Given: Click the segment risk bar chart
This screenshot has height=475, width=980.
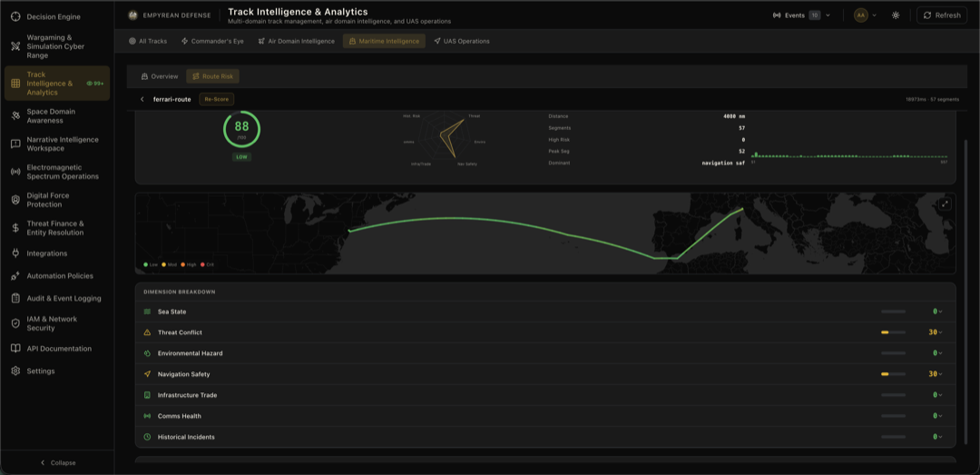Looking at the screenshot, I should tap(848, 154).
